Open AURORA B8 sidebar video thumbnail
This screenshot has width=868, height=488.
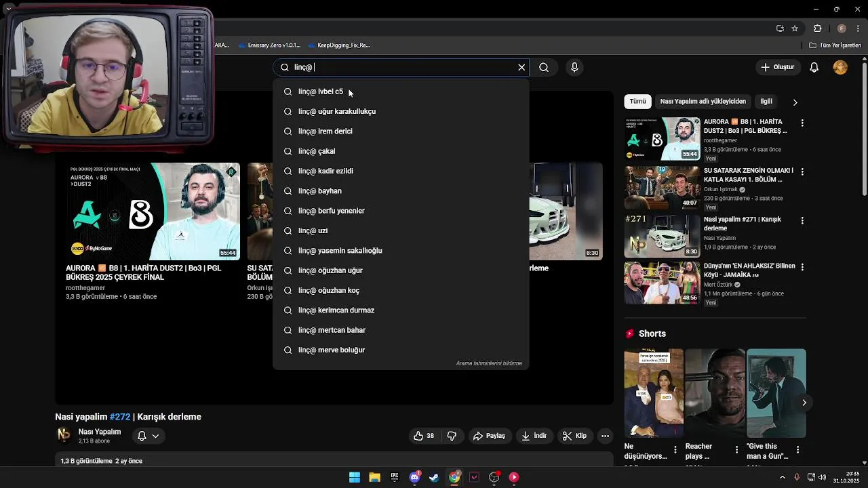coord(662,139)
